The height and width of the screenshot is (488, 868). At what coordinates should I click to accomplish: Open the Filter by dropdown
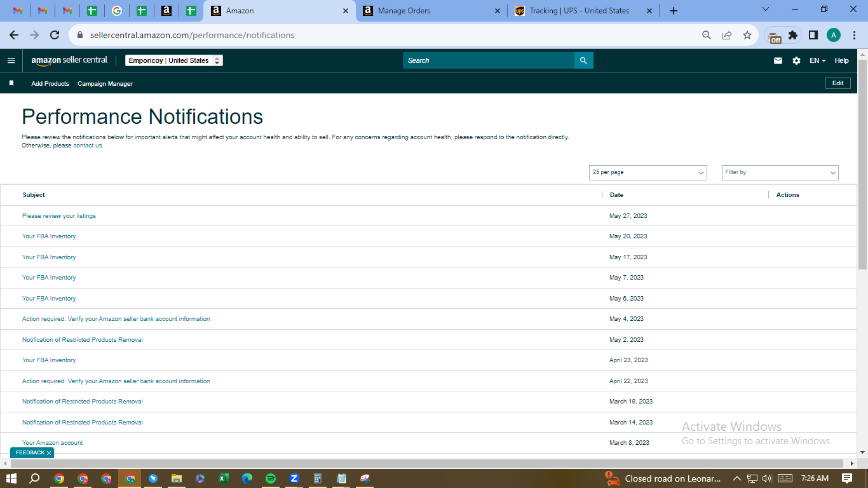tap(780, 172)
